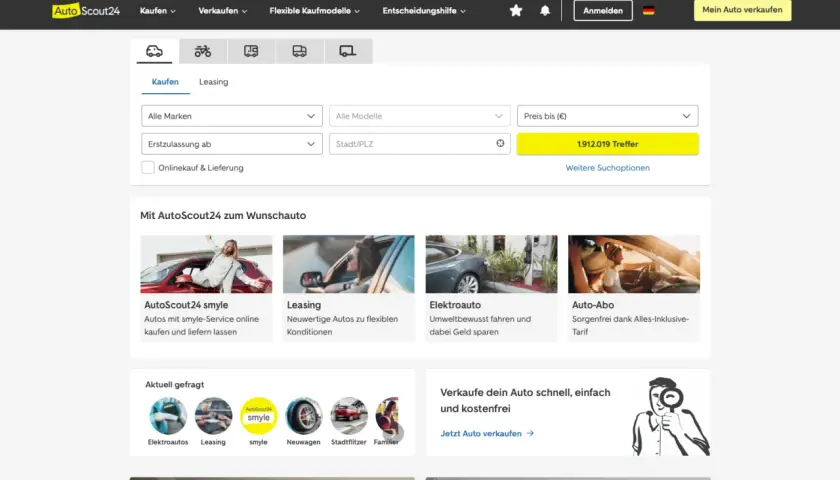This screenshot has height=480, width=840.
Task: Open the AutoScout24 smyle card image
Action: (x=206, y=264)
